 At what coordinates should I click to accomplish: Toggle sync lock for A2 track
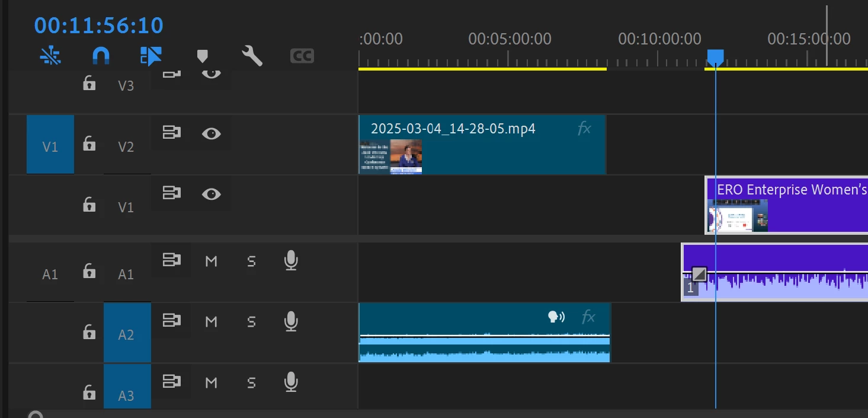[171, 321]
